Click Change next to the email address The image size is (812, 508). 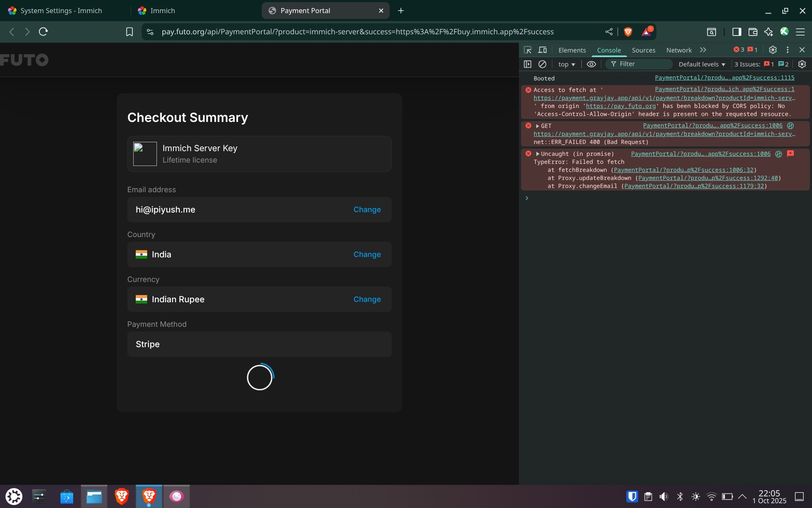click(367, 210)
